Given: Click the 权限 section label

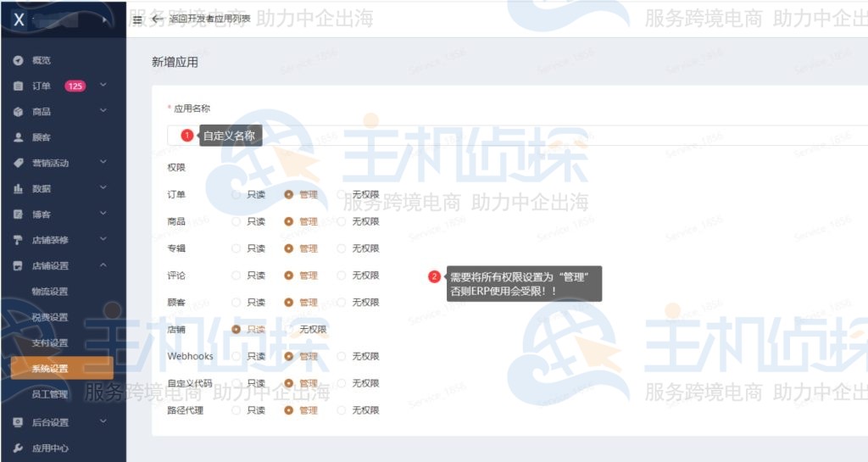Looking at the screenshot, I should 176,168.
